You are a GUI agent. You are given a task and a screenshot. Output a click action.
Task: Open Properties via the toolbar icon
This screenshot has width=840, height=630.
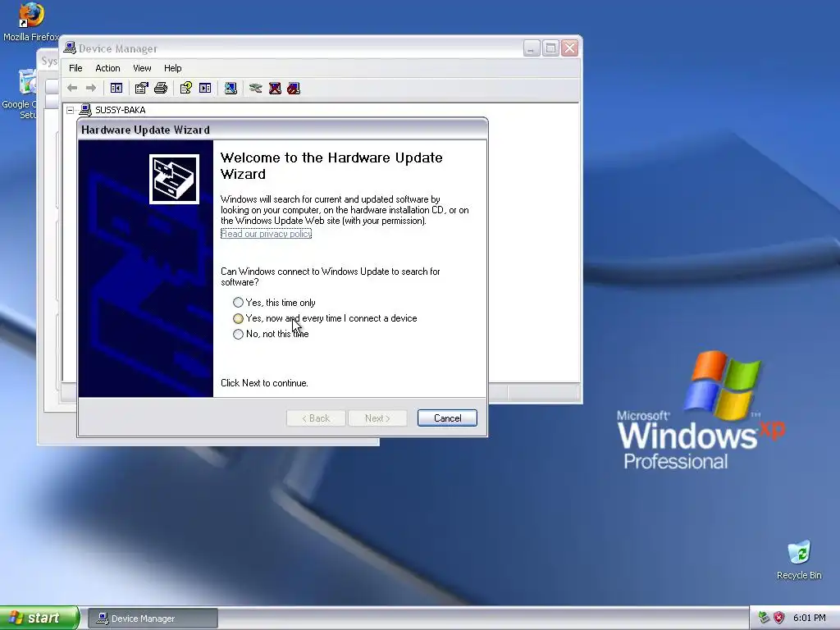tap(141, 88)
